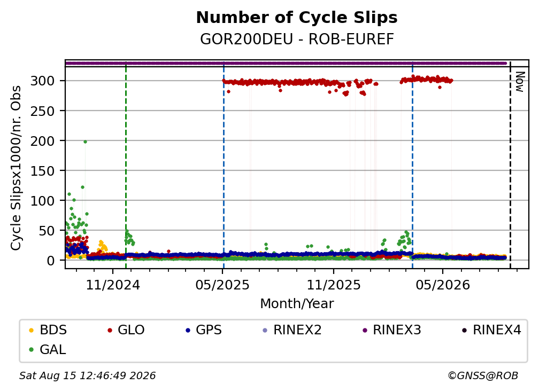The height and width of the screenshot is (392, 539).
Task: Click the 250 y-axis tick label
Action: pyautogui.click(x=43, y=111)
